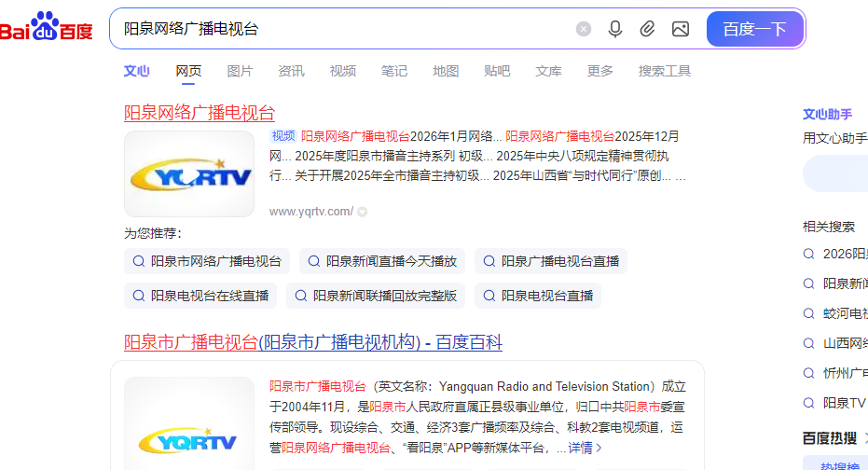868x470 pixels.
Task: Clear the search box text
Action: [584, 29]
